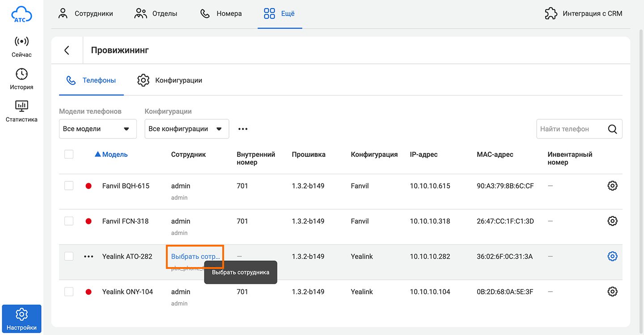Viewport: 644px width, 335px height.
Task: Open gear settings for Fanvil BQH-615
Action: (612, 186)
